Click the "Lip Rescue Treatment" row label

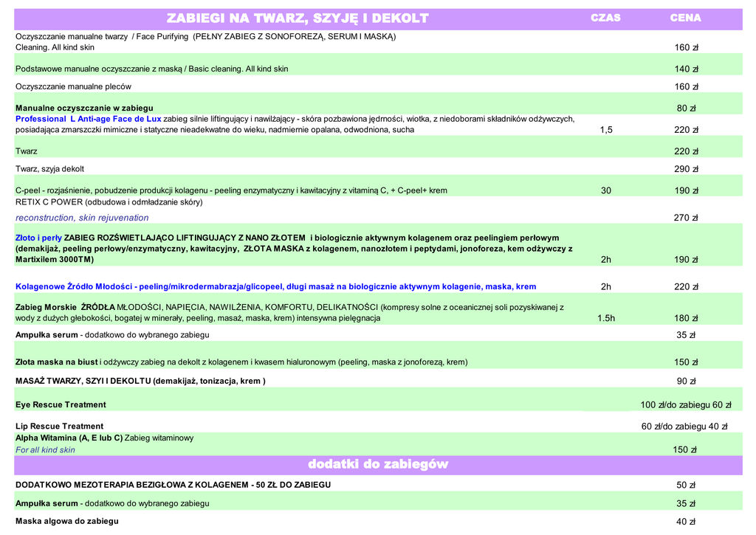coord(59,426)
